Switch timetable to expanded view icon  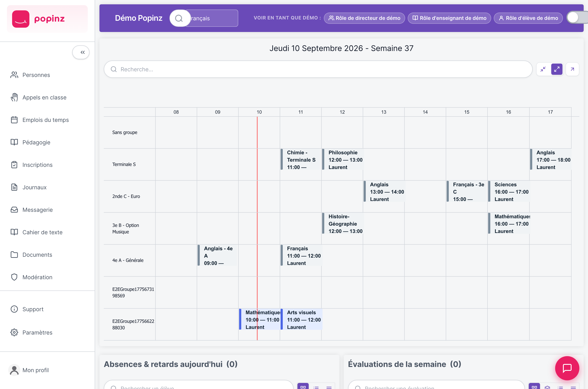(557, 69)
